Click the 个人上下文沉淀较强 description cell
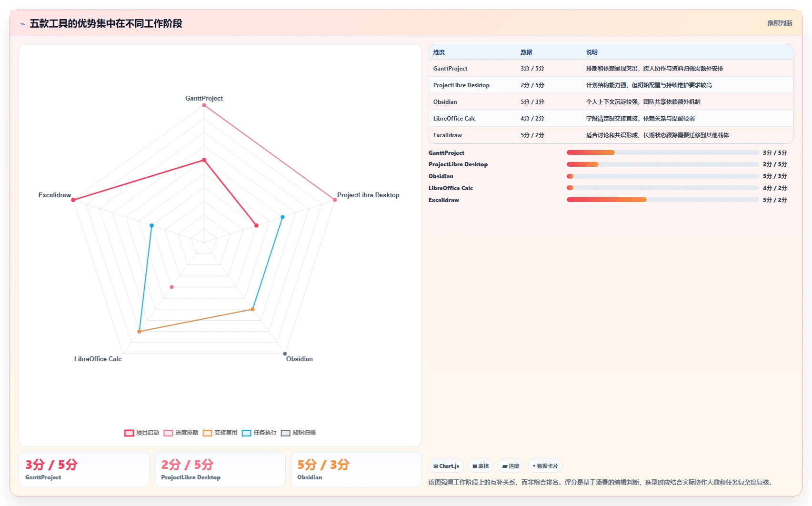The height and width of the screenshot is (506, 812). [x=643, y=102]
